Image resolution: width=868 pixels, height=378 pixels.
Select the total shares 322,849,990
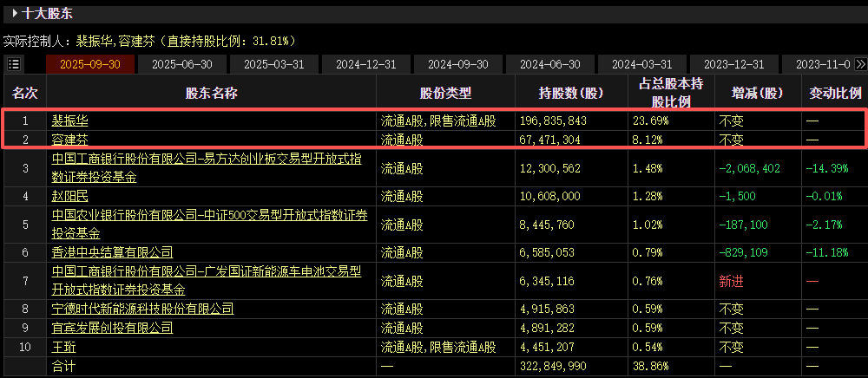(553, 366)
